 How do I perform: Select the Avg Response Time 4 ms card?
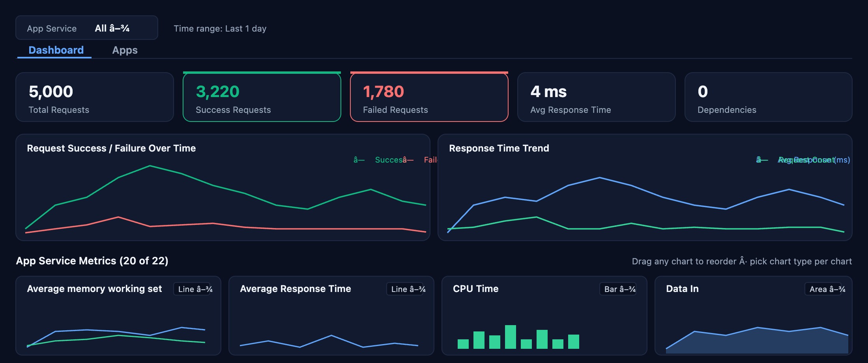[x=597, y=97]
